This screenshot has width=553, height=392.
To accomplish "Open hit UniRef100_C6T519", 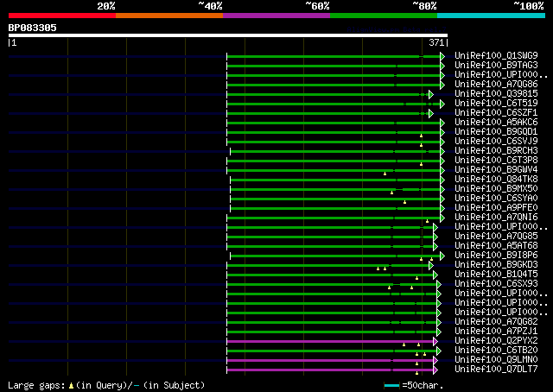I will pos(496,104).
